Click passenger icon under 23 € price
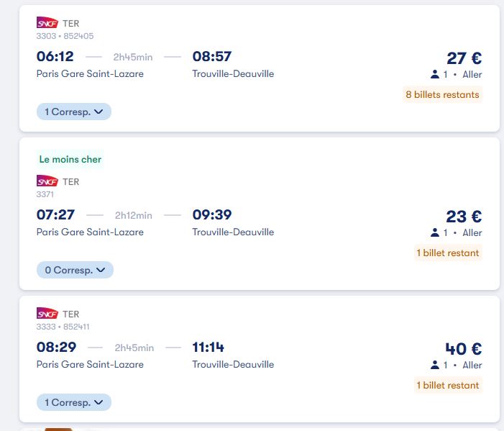504x431 pixels. (435, 232)
